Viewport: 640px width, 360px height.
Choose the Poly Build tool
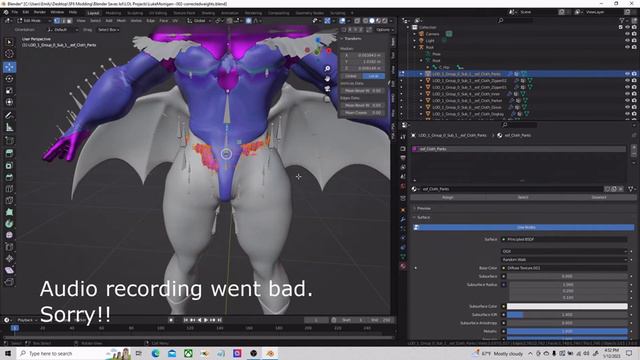[9, 212]
